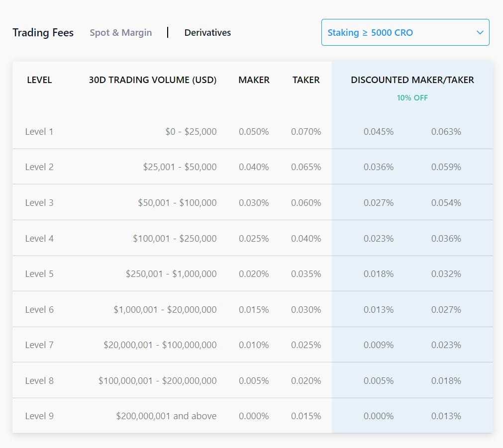The width and height of the screenshot is (503, 448).
Task: Click Level 3 discounted taker 0.054%
Action: click(x=446, y=203)
